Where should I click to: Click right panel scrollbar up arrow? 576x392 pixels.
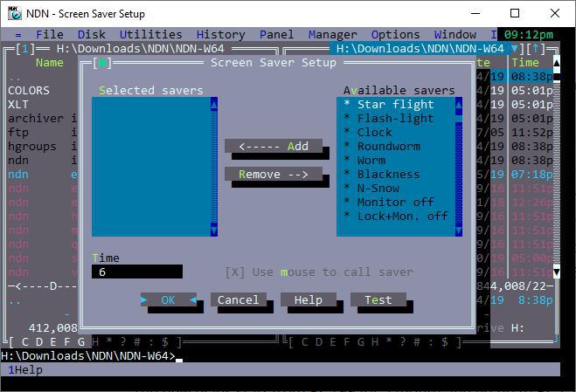tap(557, 63)
